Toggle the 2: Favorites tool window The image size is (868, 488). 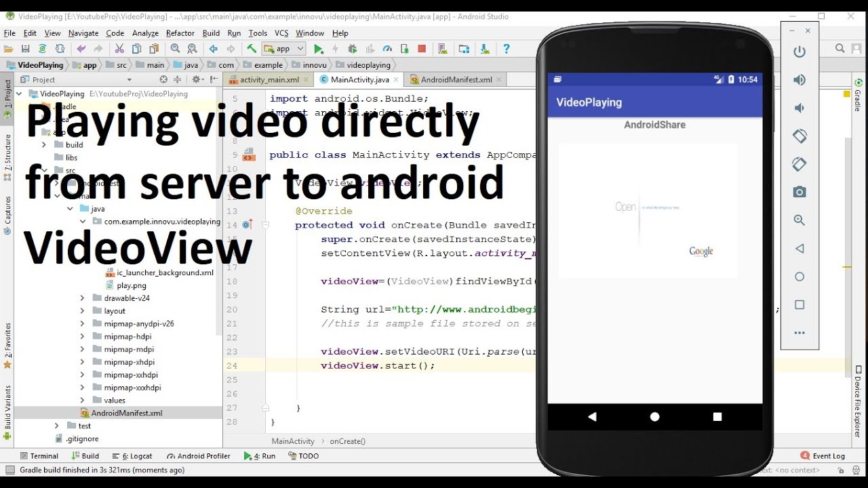point(7,345)
